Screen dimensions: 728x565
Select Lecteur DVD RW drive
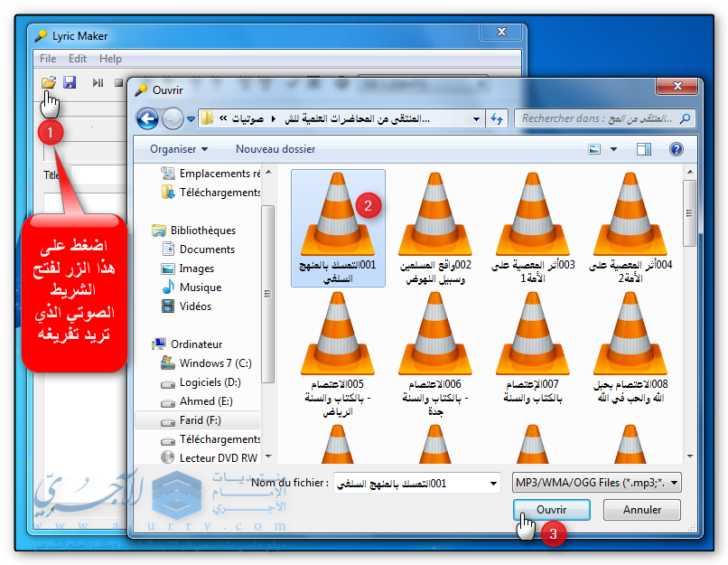(x=209, y=458)
